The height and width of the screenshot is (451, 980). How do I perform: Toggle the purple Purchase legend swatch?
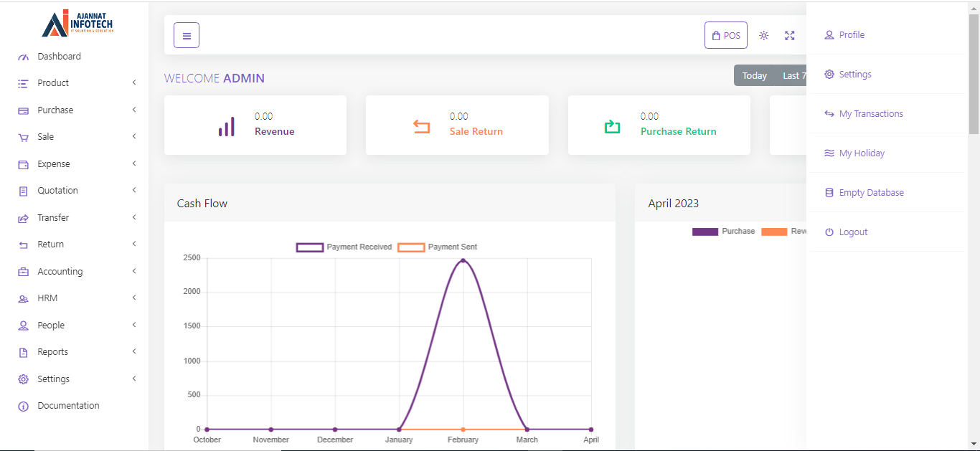pos(705,232)
